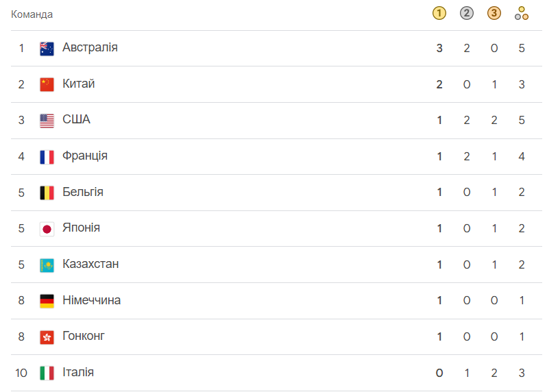Image resolution: width=547 pixels, height=392 pixels.
Task: Click the Belgian flag icon
Action: point(47,193)
